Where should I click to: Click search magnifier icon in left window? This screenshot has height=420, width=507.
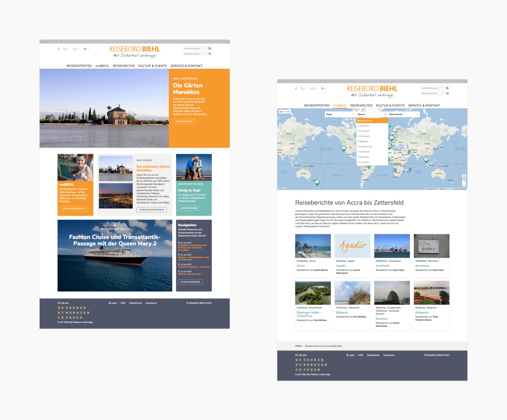(x=210, y=48)
